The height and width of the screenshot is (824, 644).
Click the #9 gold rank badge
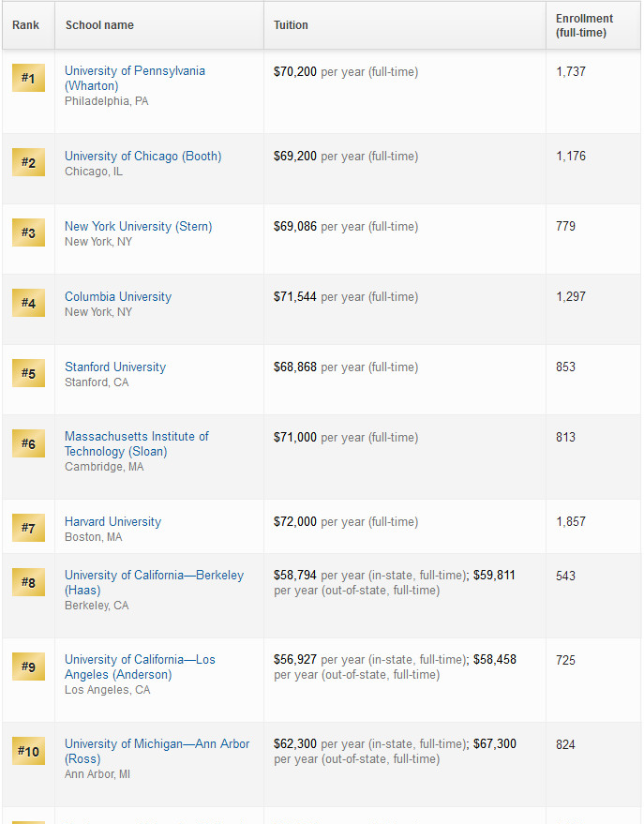28,667
